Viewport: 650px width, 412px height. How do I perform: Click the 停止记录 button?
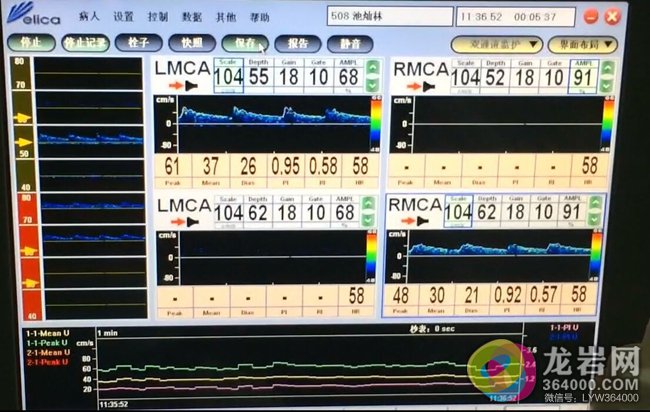[x=85, y=43]
